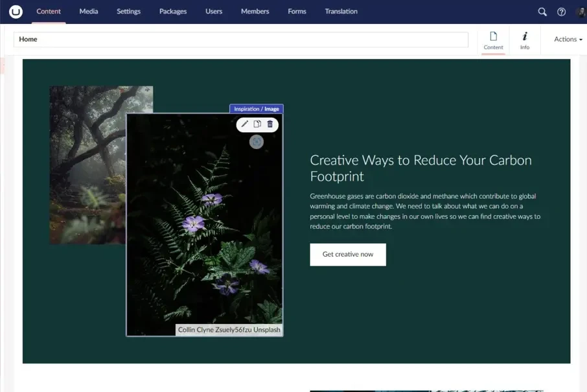Select the Content app tab
Image resolution: width=587 pixels, height=392 pixels.
tap(493, 40)
